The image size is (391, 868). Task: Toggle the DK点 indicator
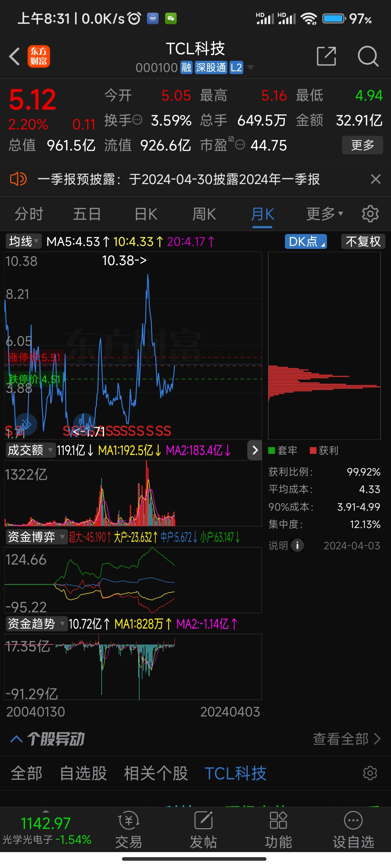[306, 241]
